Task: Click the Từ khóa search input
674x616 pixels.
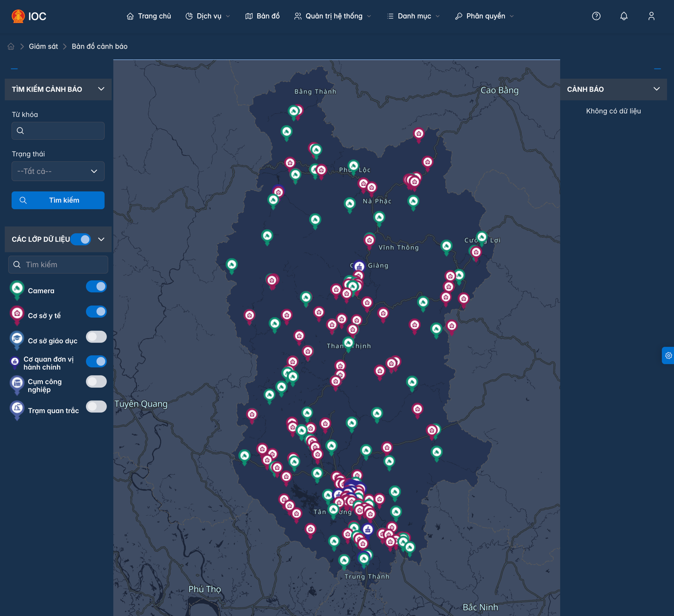Action: (58, 130)
